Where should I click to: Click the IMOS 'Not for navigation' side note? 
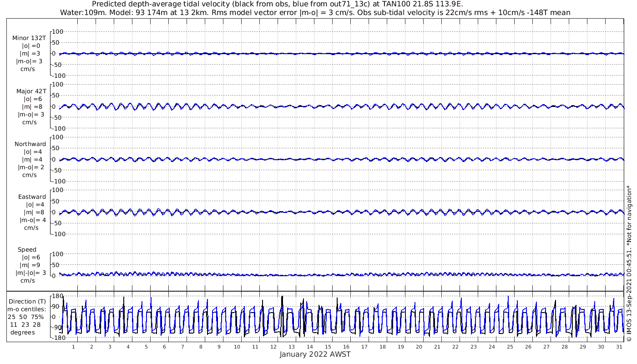point(629,263)
